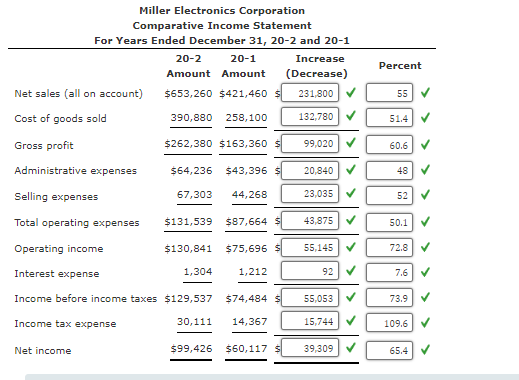Viewport: 519px width, 380px height.
Task: Select Income tax expense percent field 109.6
Action: point(389,323)
